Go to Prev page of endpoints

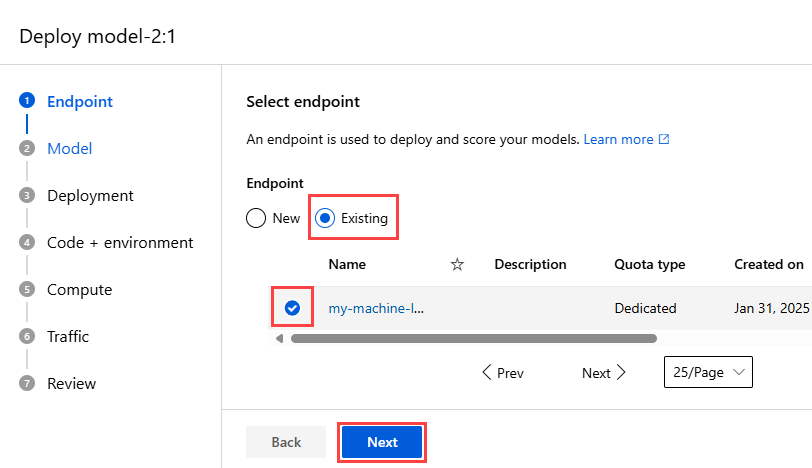[x=502, y=373]
